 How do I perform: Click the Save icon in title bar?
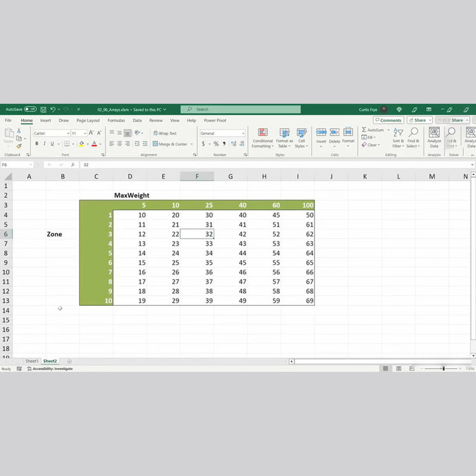[x=43, y=109]
